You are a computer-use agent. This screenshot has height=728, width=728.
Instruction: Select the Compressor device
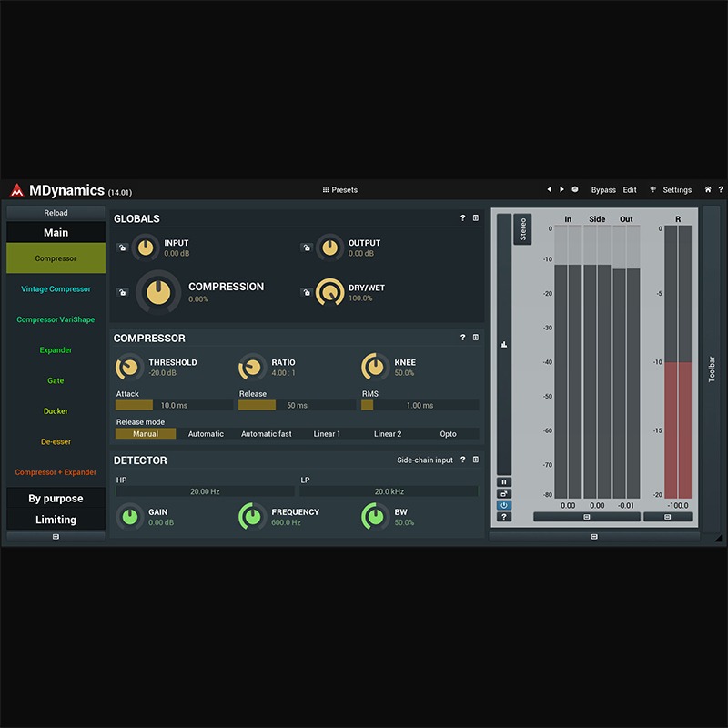coord(56,258)
